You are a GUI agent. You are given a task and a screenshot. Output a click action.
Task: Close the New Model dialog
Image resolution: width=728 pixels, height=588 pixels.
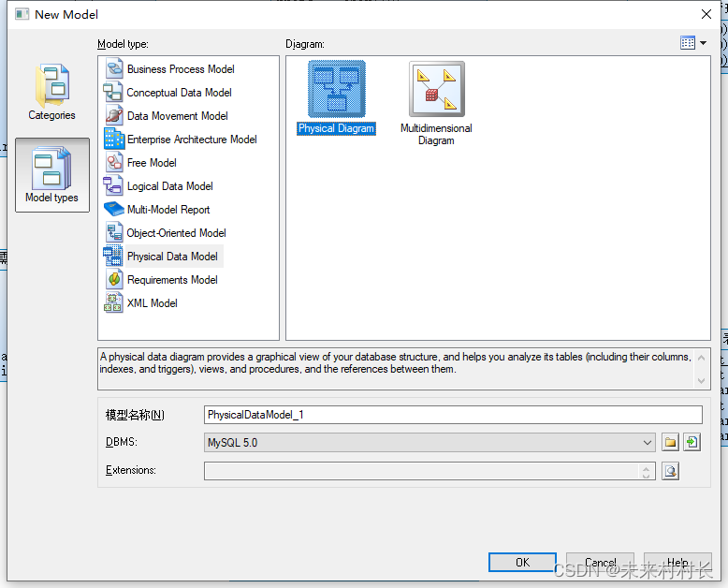pyautogui.click(x=706, y=14)
